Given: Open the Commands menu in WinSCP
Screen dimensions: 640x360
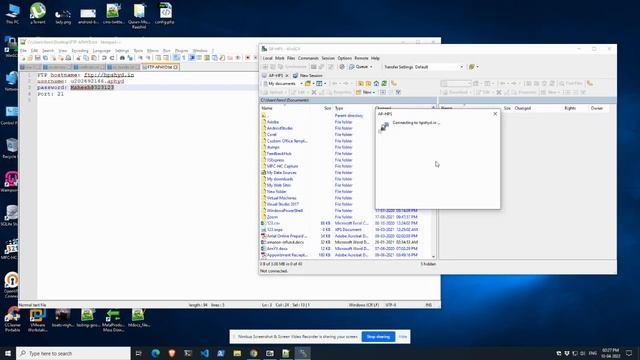Looking at the screenshot, I should pyautogui.click(x=308, y=58).
